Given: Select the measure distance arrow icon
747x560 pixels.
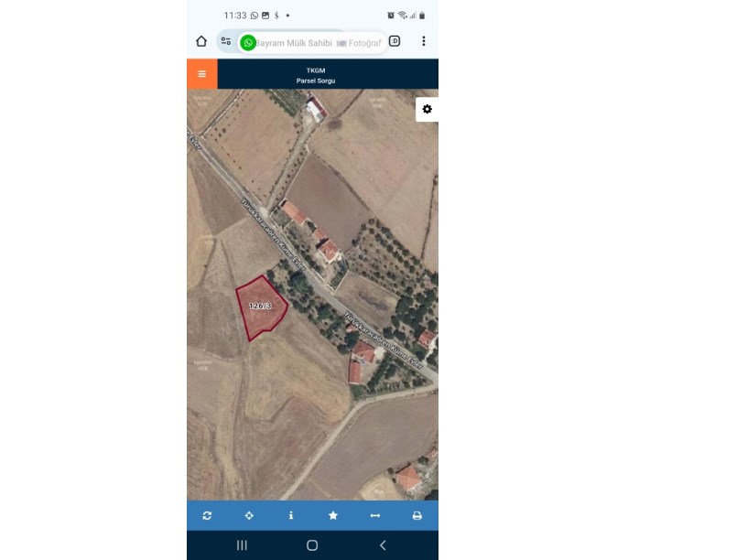Looking at the screenshot, I should pyautogui.click(x=375, y=516).
